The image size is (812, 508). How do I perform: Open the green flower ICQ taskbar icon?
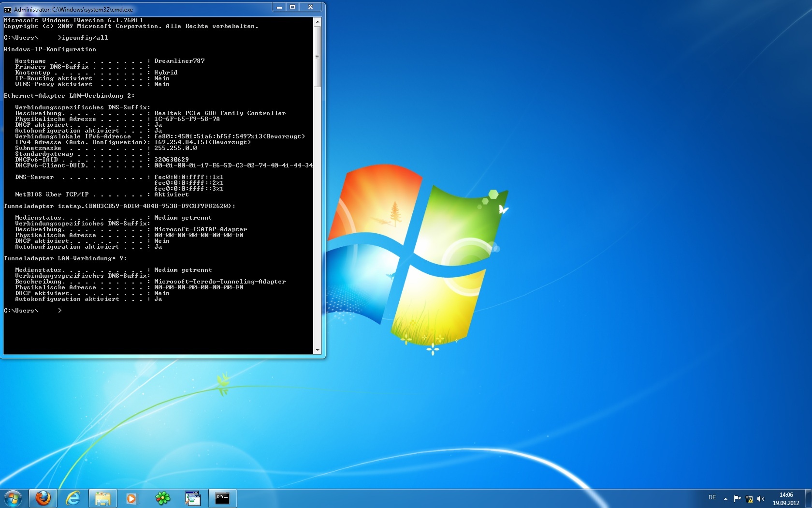162,498
